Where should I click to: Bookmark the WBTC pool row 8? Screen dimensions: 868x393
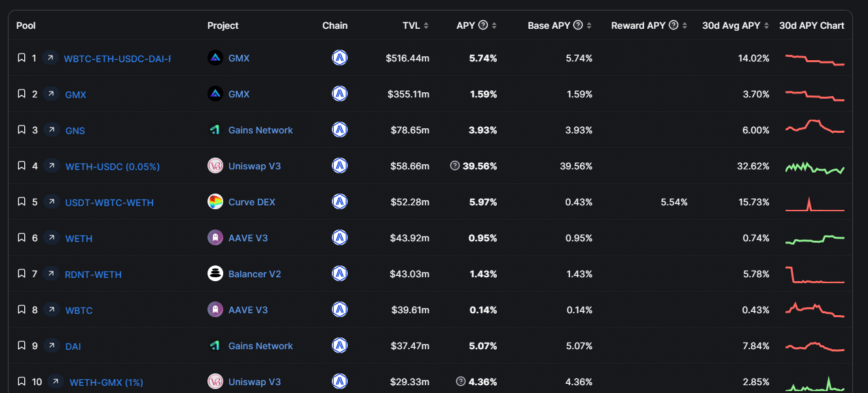point(22,310)
